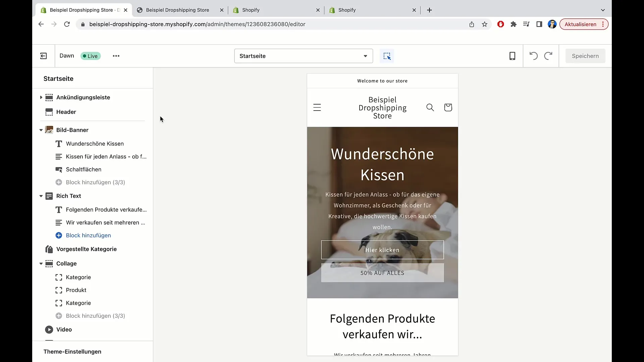The width and height of the screenshot is (644, 362).
Task: Click the undo arrow icon
Action: (x=533, y=56)
